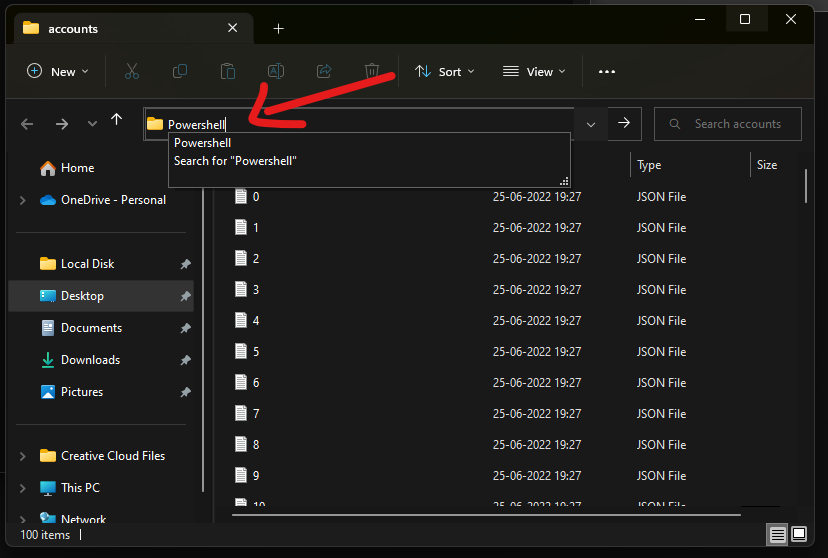Image resolution: width=828 pixels, height=558 pixels.
Task: Open the Sort dropdown menu
Action: 445,71
